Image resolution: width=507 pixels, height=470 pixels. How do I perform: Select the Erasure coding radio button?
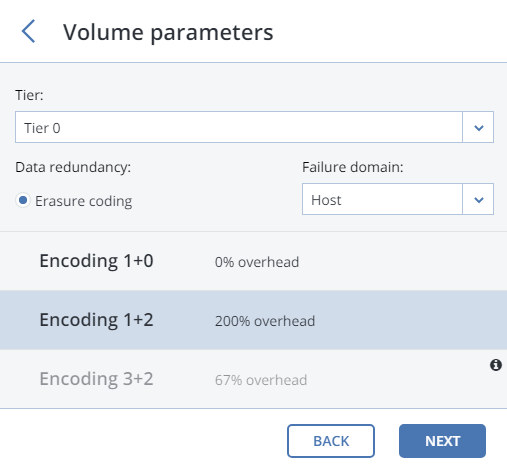pyautogui.click(x=23, y=200)
